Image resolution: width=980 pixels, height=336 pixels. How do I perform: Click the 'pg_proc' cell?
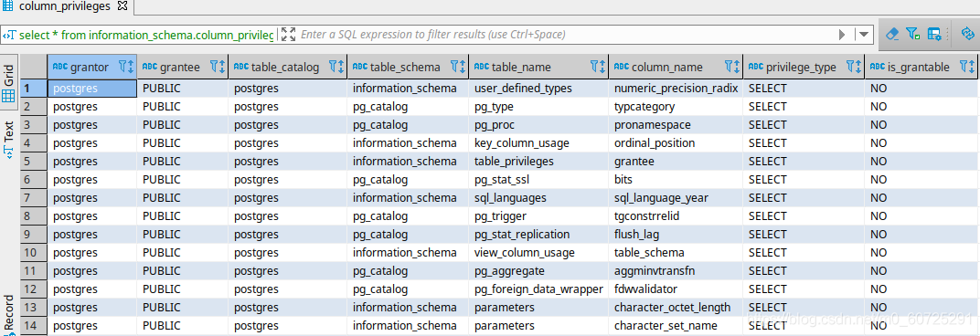[x=538, y=125]
